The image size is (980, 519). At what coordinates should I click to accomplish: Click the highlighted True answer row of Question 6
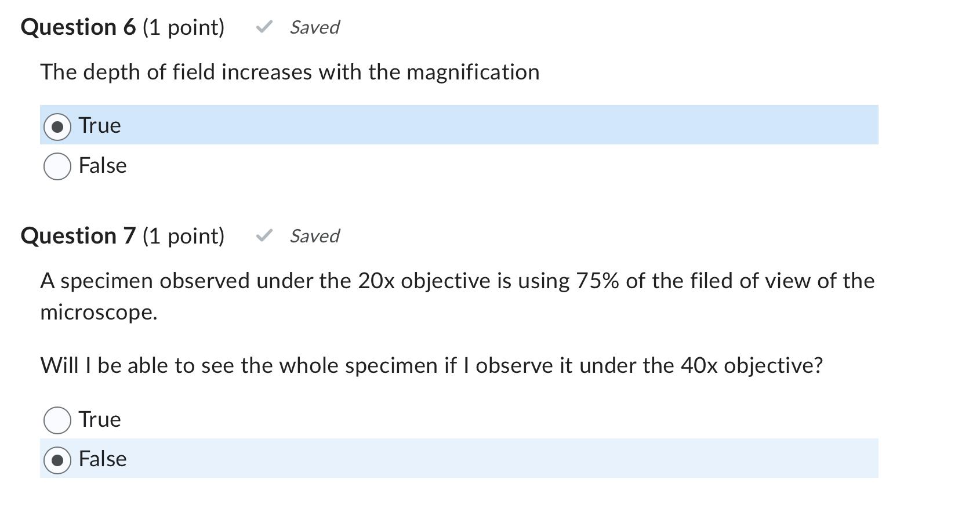458,125
